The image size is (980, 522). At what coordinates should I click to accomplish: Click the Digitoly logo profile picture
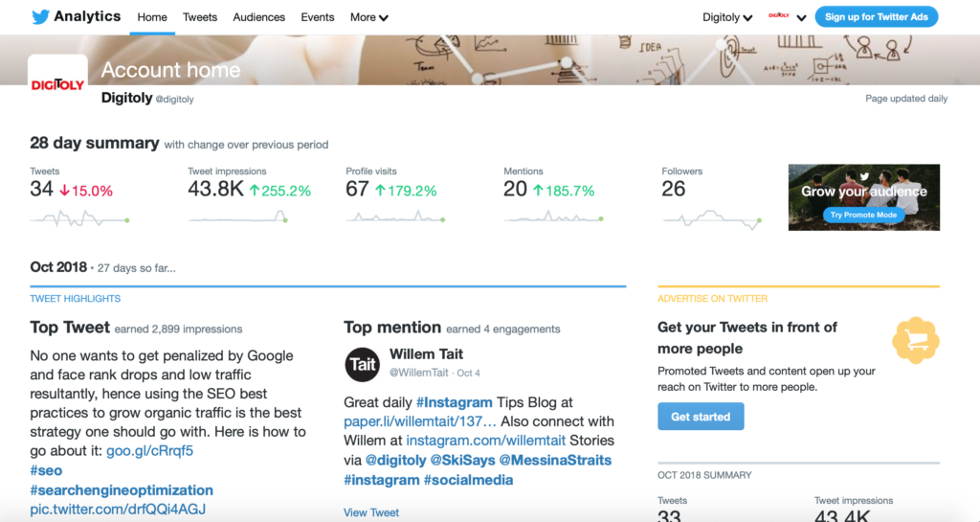tap(57, 83)
